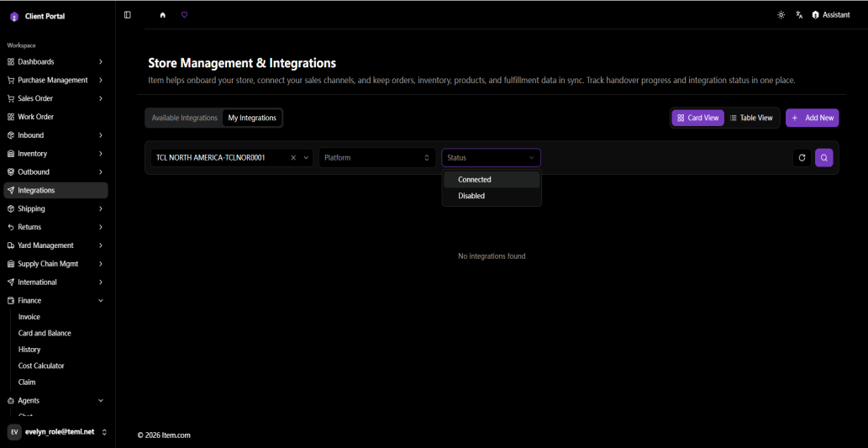This screenshot has height=448, width=868.
Task: Select My Integrations tab
Action: 252,118
